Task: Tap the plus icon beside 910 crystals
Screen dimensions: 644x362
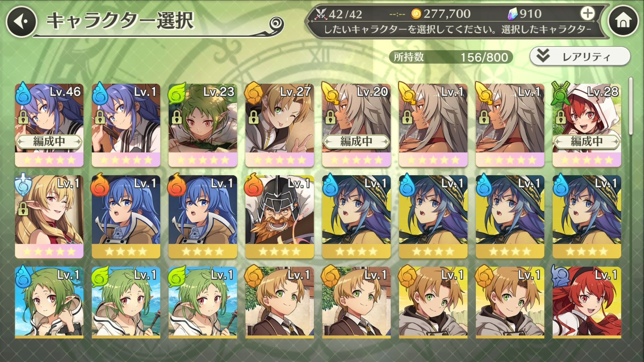Action: tap(587, 13)
